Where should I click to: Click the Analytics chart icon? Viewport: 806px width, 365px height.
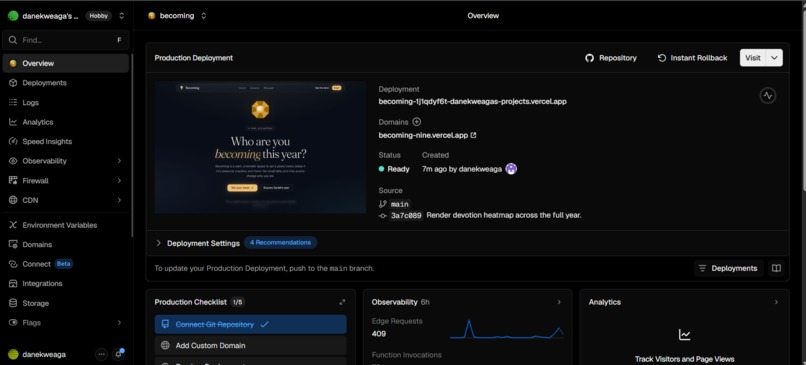point(684,335)
